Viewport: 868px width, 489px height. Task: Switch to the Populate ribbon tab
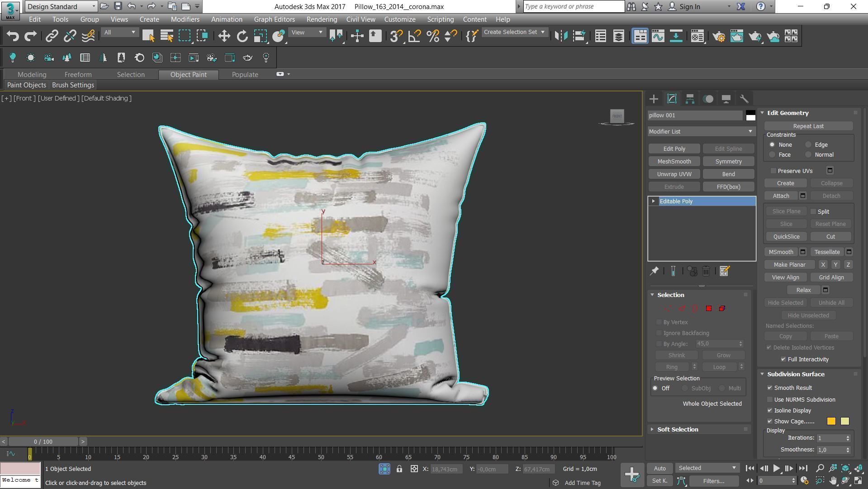point(245,75)
